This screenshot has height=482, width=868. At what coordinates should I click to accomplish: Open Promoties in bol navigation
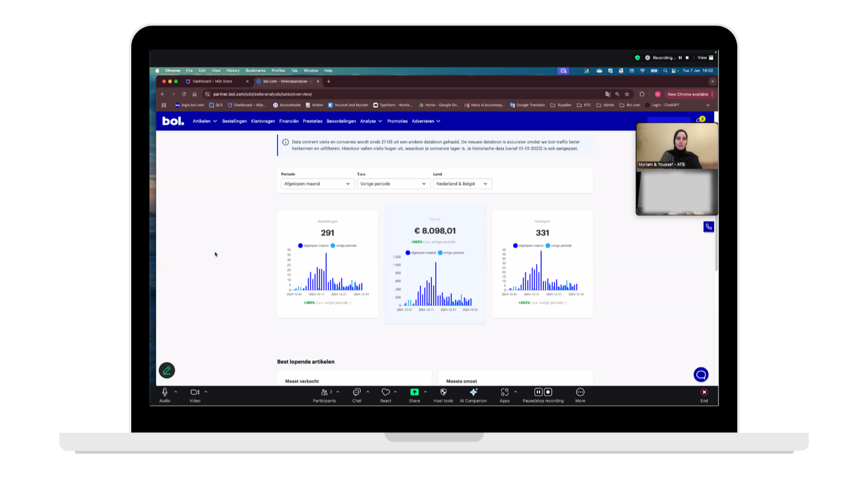398,121
